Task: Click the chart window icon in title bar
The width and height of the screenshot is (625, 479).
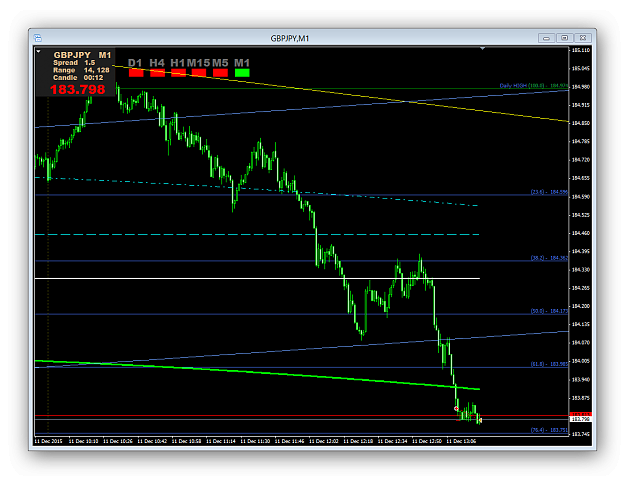Action: (x=38, y=38)
